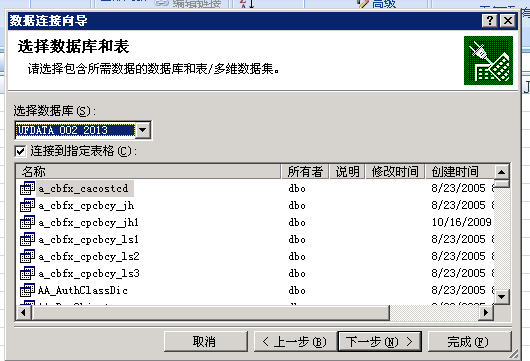This screenshot has width=530, height=361.
Task: Finish the wizard with 完成 button
Action: (469, 341)
